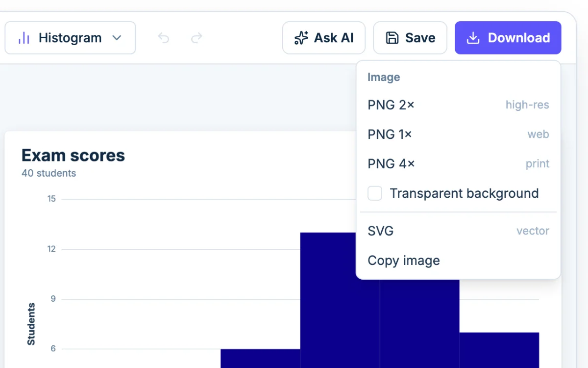
Task: Click the Students y-axis label
Action: coord(31,324)
